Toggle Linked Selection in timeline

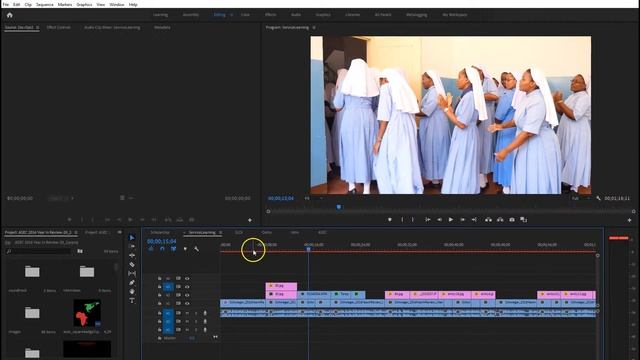point(173,249)
